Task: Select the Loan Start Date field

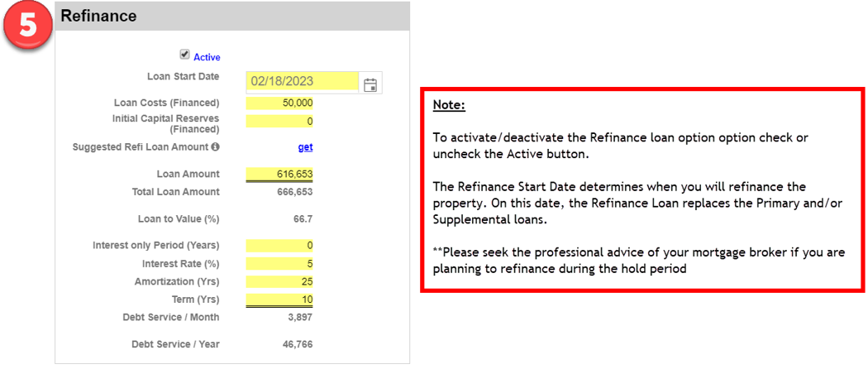Action: coord(302,82)
